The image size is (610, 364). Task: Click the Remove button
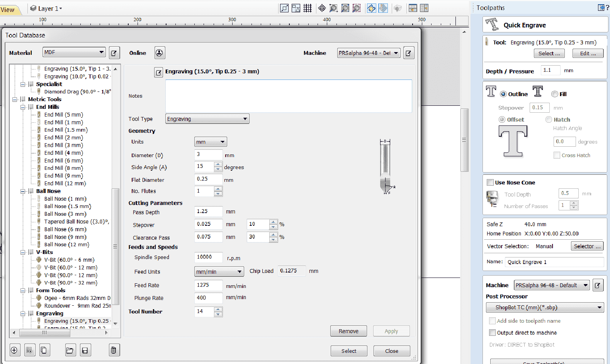click(x=348, y=331)
